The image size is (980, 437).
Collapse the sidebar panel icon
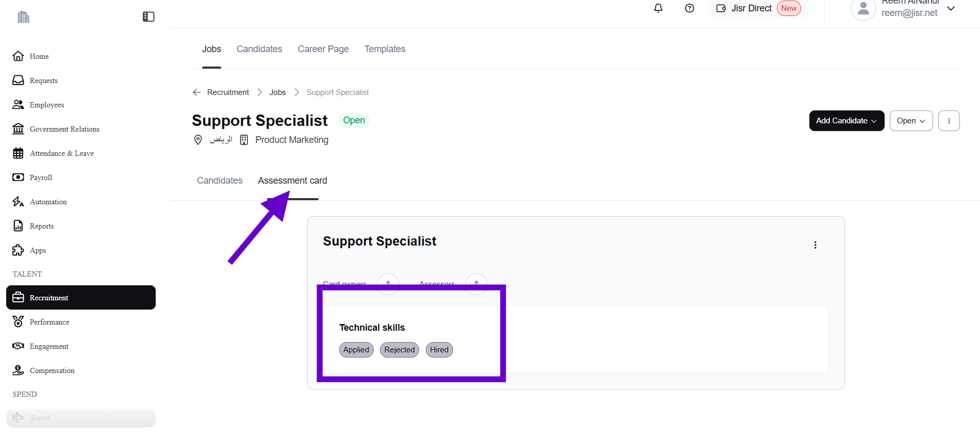point(148,17)
